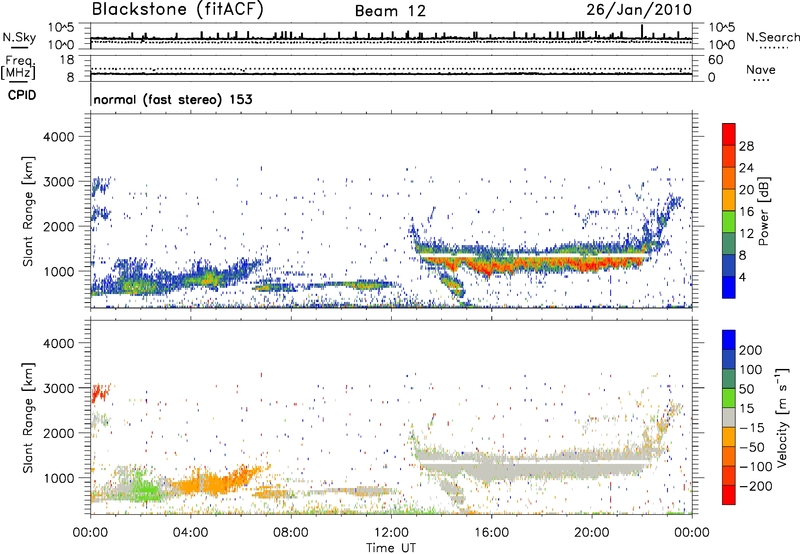This screenshot has height=554, width=800.
Task: Select the text "normal (fast stereo) 153"
Action: click(x=173, y=100)
